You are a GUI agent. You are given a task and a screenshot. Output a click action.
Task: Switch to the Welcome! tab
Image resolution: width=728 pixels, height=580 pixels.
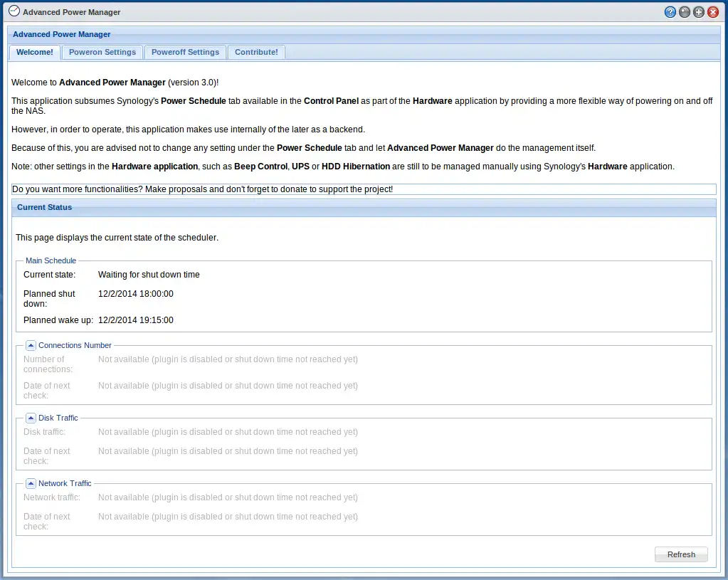(35, 52)
